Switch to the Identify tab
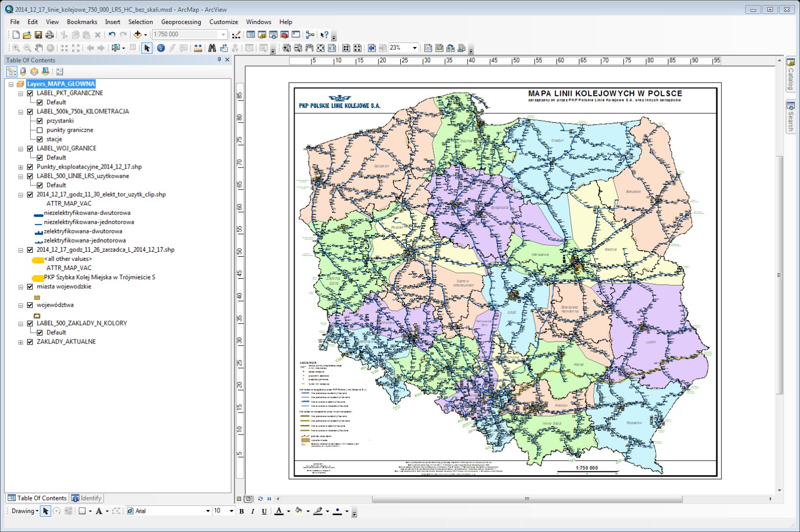The image size is (800, 532). 87,498
